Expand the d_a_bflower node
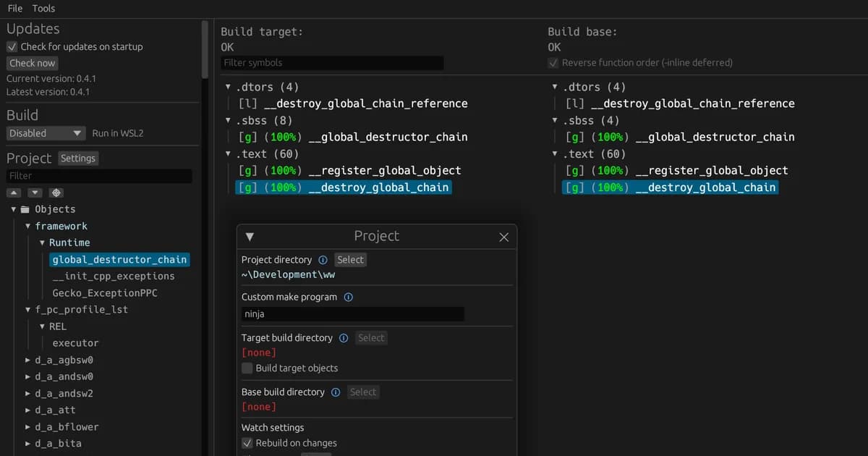Screen dimensions: 868x456 [28, 427]
